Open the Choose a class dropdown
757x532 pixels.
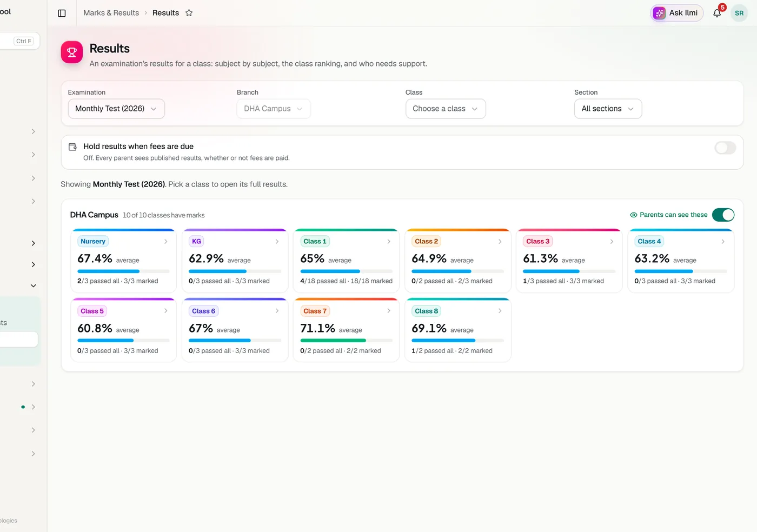tap(446, 109)
